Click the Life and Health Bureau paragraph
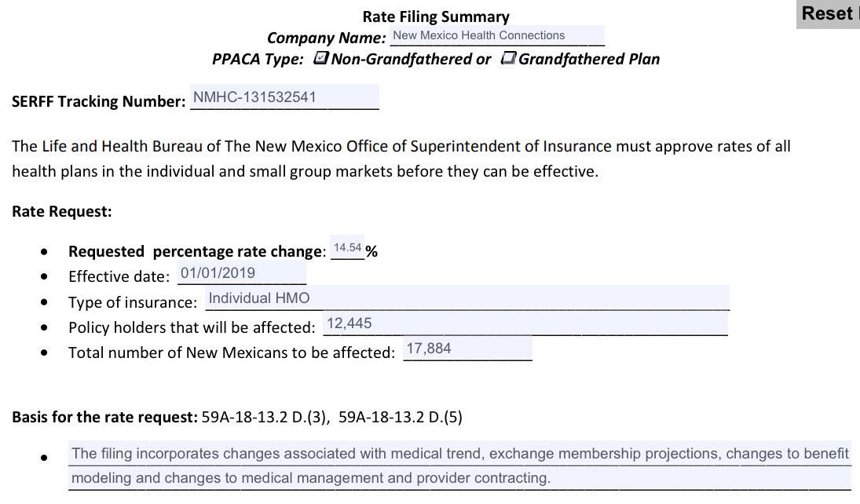 [x=401, y=159]
